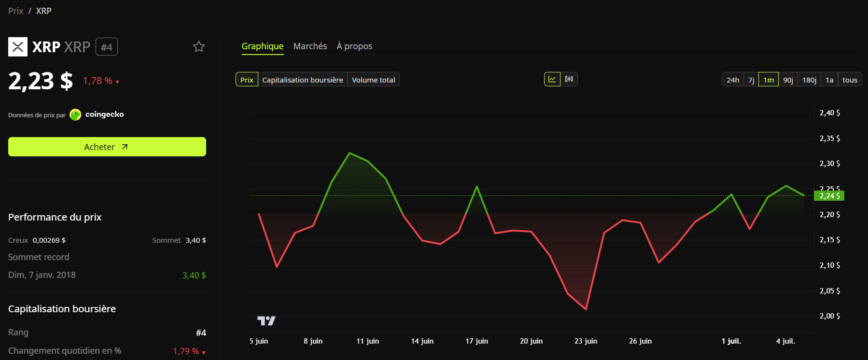Switch to line chart view icon

click(x=552, y=79)
